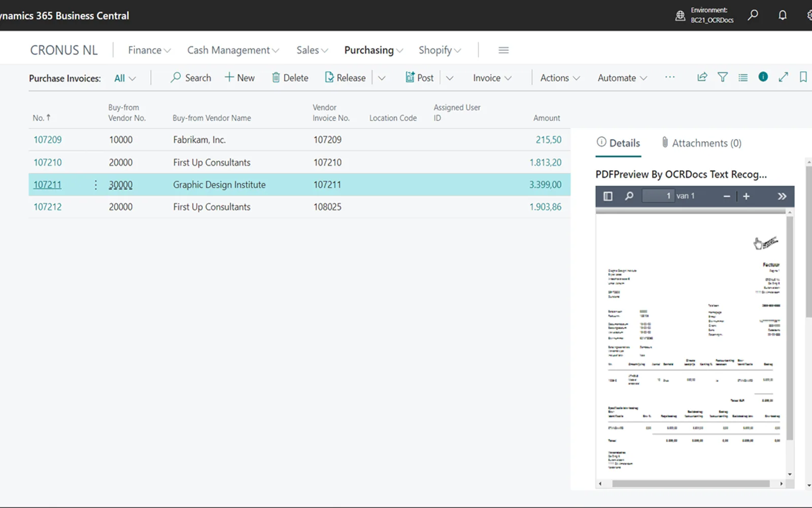812x508 pixels.
Task: Click the environment globe icon
Action: click(x=680, y=16)
